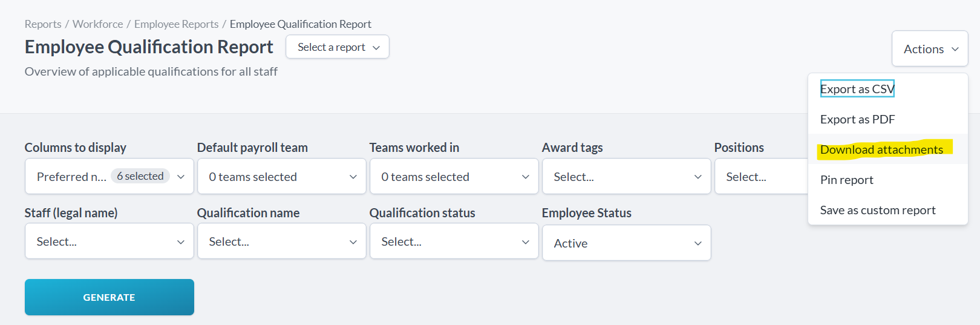Open Default payroll team selector
980x325 pixels.
[281, 177]
